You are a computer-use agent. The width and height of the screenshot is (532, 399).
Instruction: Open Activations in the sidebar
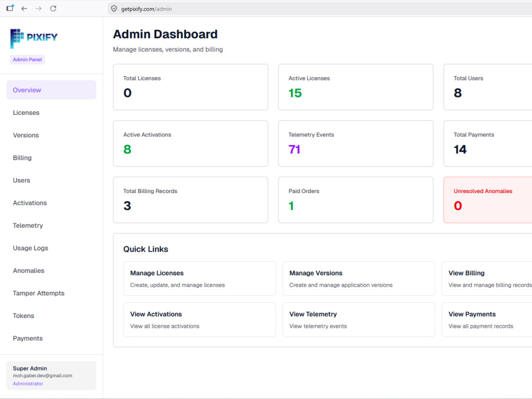51,203
